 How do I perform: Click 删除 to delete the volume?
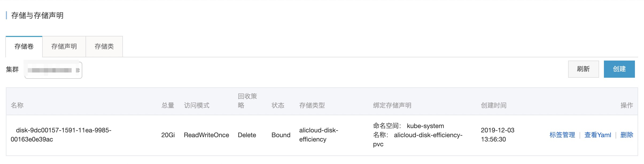click(x=627, y=135)
